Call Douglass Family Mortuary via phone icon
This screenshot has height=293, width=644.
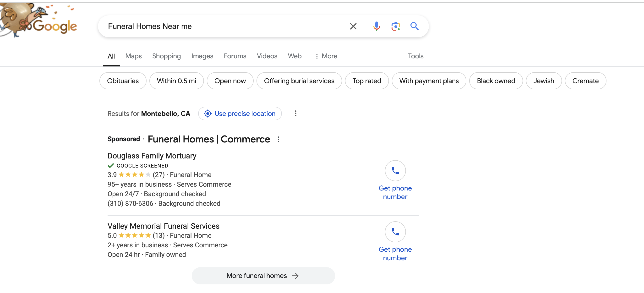395,171
